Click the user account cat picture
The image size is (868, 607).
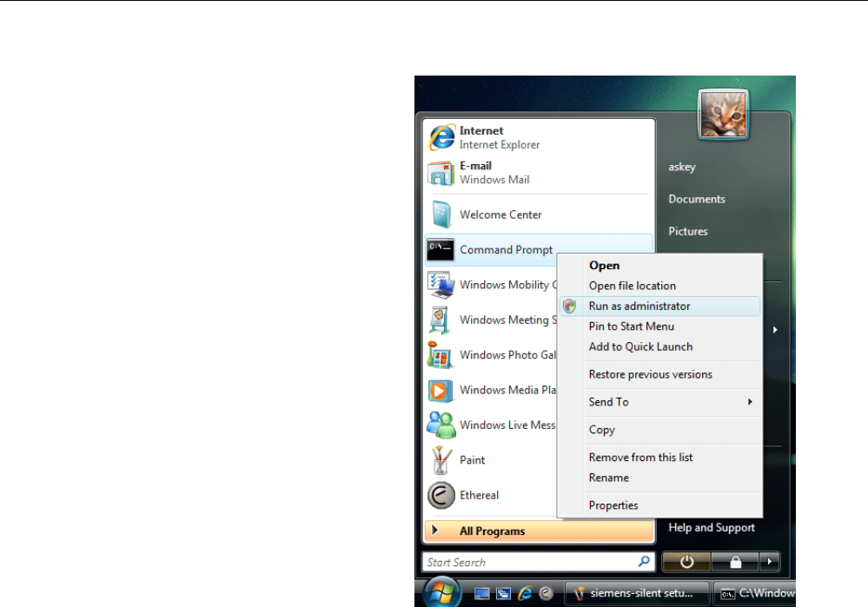[x=723, y=115]
